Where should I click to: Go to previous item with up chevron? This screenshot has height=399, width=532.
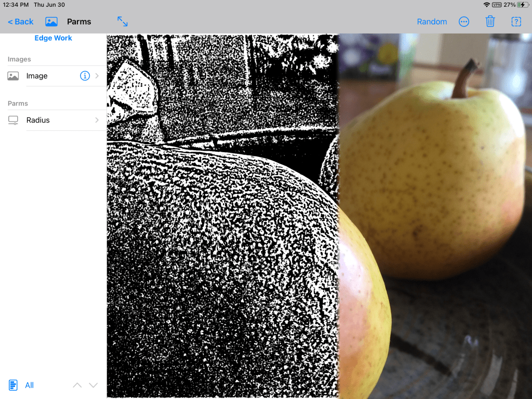click(77, 385)
